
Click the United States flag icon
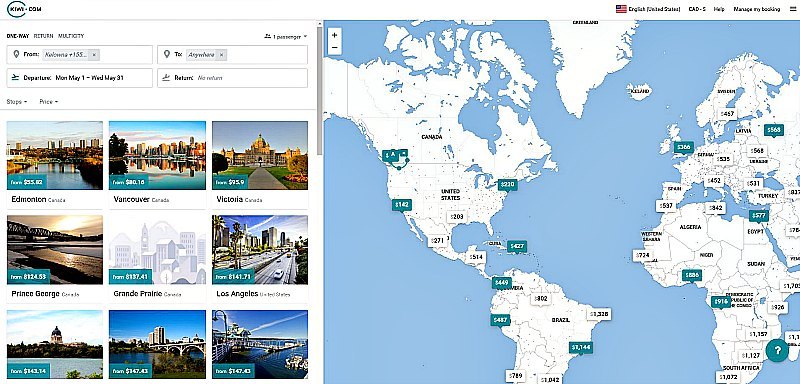pos(621,9)
